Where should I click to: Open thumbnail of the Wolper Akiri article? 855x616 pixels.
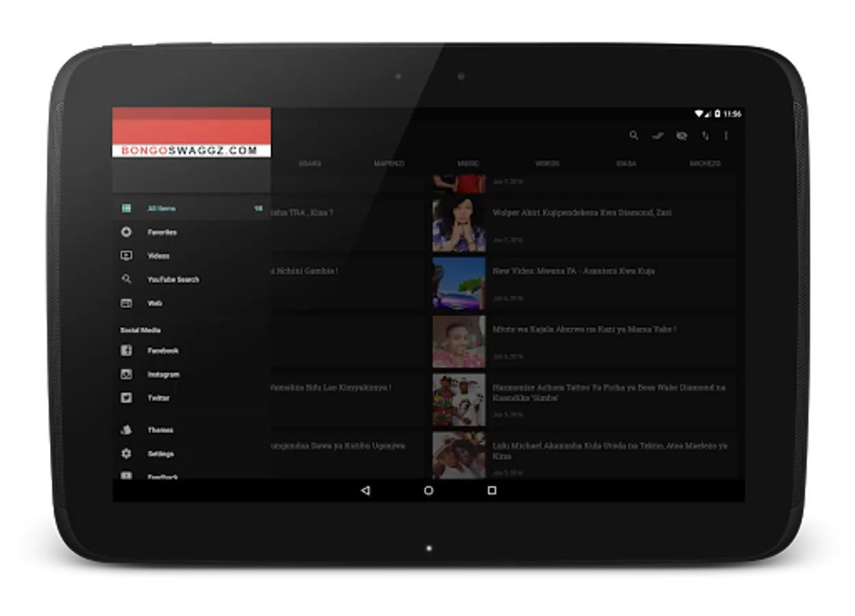[x=459, y=225]
